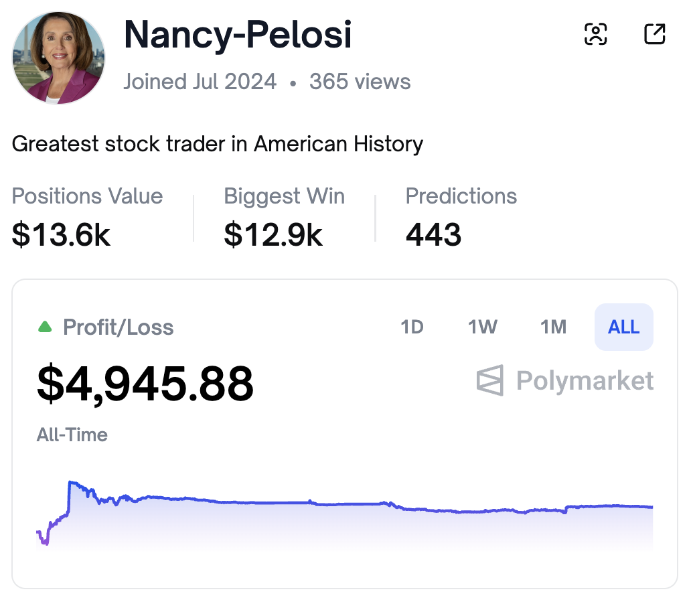691x616 pixels.
Task: Click the Profit/Loss label
Action: [118, 327]
